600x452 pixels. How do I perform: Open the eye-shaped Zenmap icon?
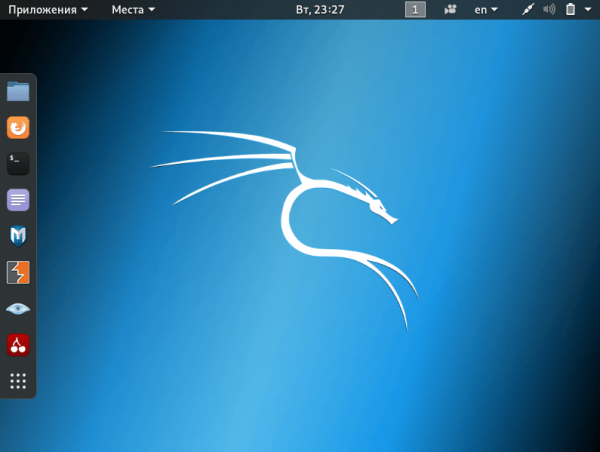tap(18, 308)
